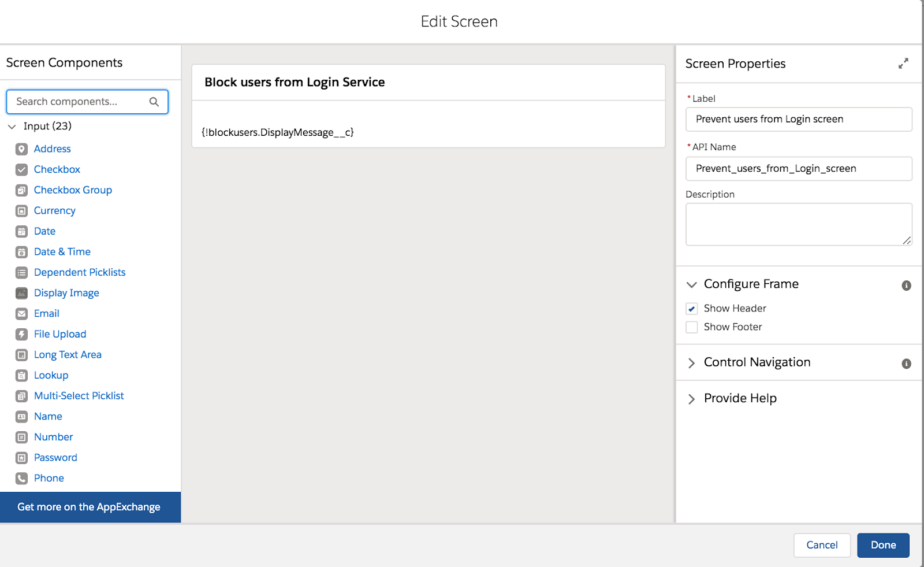Image resolution: width=924 pixels, height=567 pixels.
Task: Click the Number component icon
Action: click(x=21, y=438)
